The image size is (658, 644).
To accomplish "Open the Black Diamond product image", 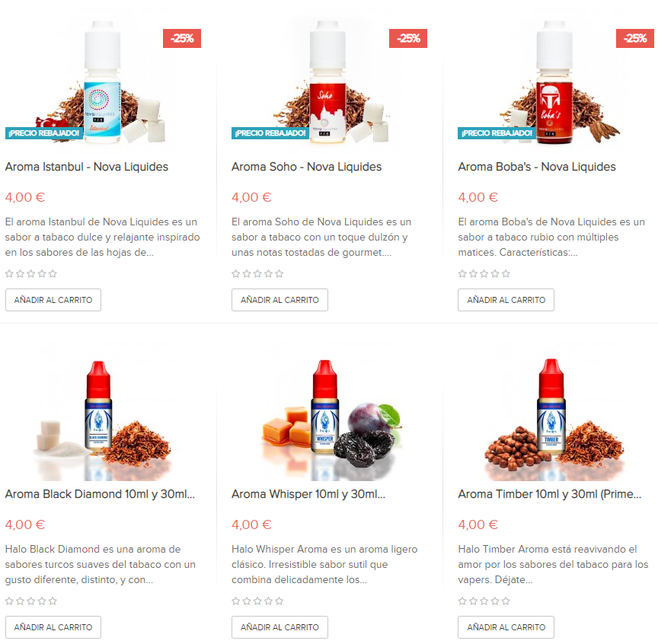I will click(102, 415).
